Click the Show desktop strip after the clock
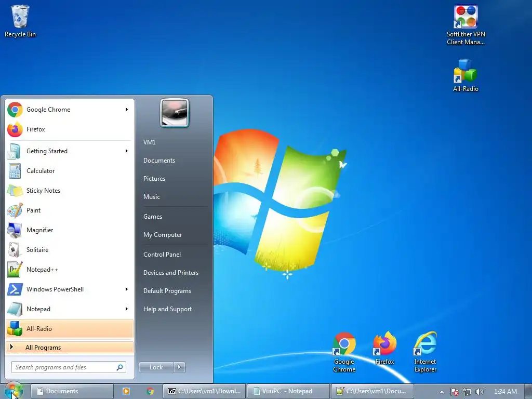 click(x=528, y=391)
